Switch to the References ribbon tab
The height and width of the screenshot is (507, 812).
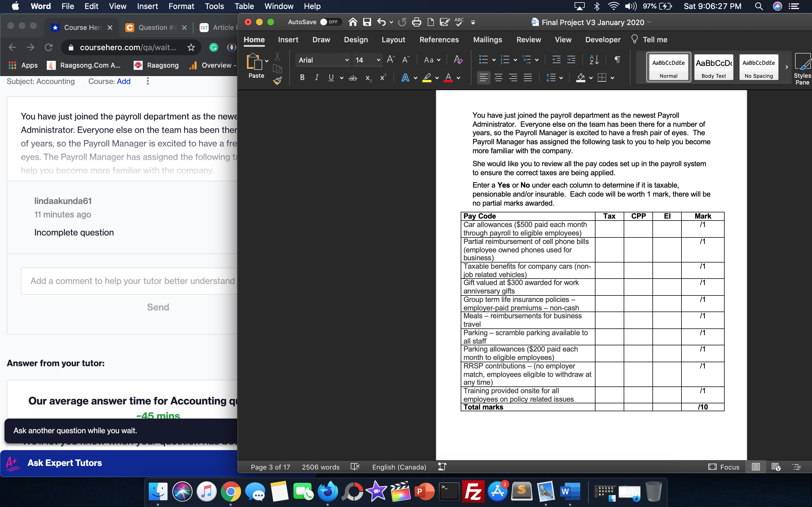click(439, 39)
